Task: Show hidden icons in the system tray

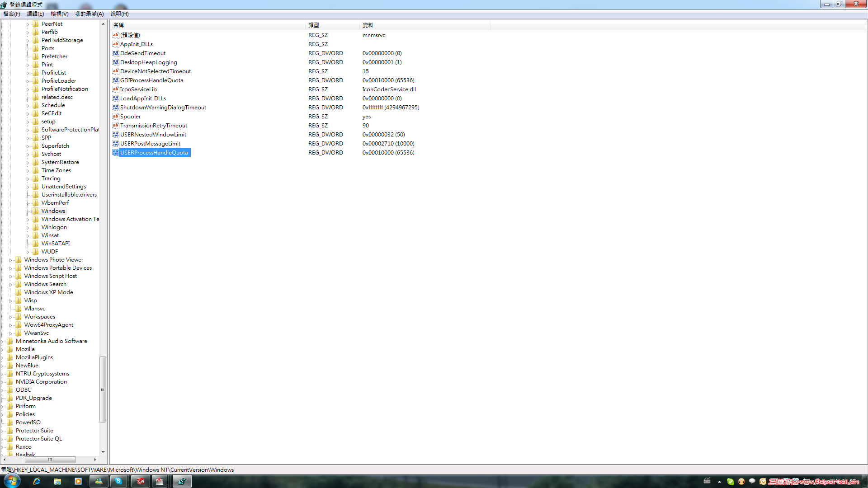Action: point(719,481)
